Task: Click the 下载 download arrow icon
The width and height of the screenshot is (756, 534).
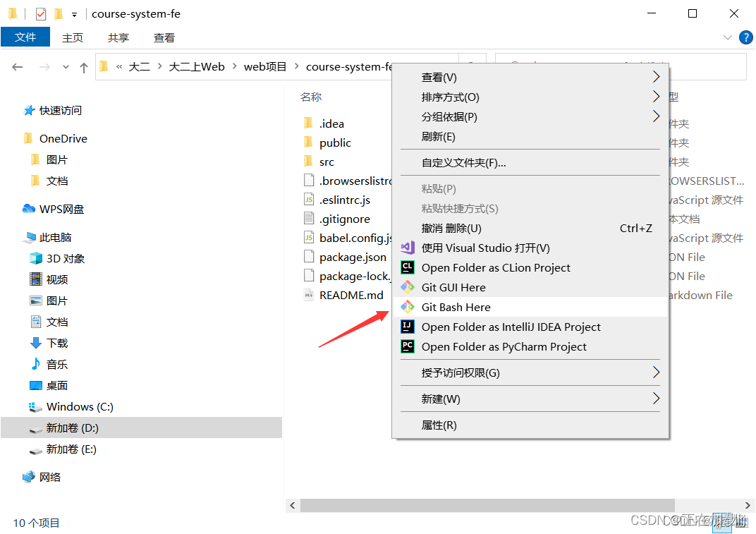Action: click(x=36, y=343)
